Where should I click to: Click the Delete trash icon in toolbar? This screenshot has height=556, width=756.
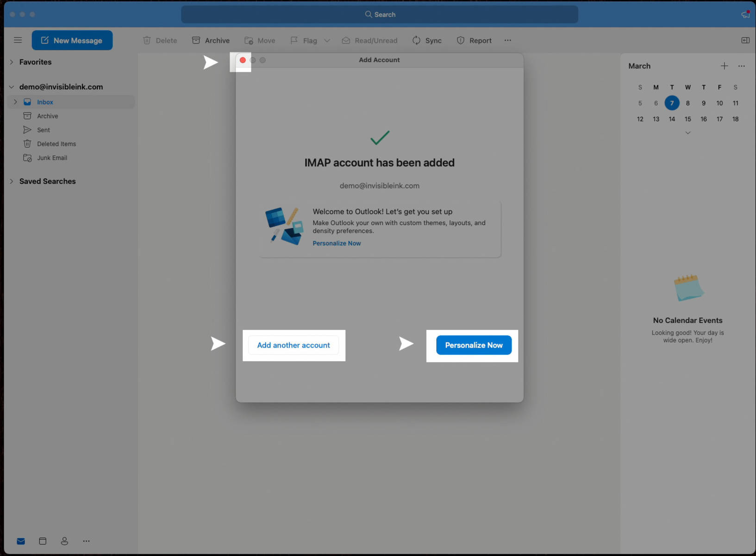pyautogui.click(x=147, y=40)
